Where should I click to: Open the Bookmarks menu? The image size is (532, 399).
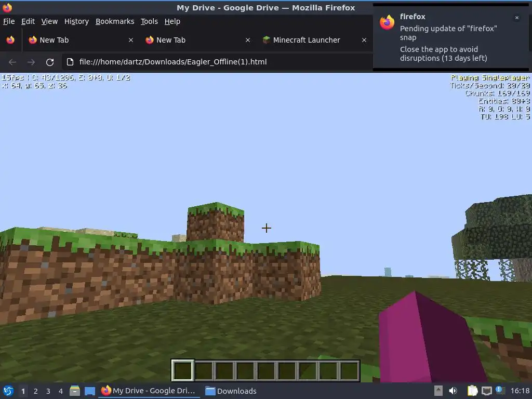115,21
